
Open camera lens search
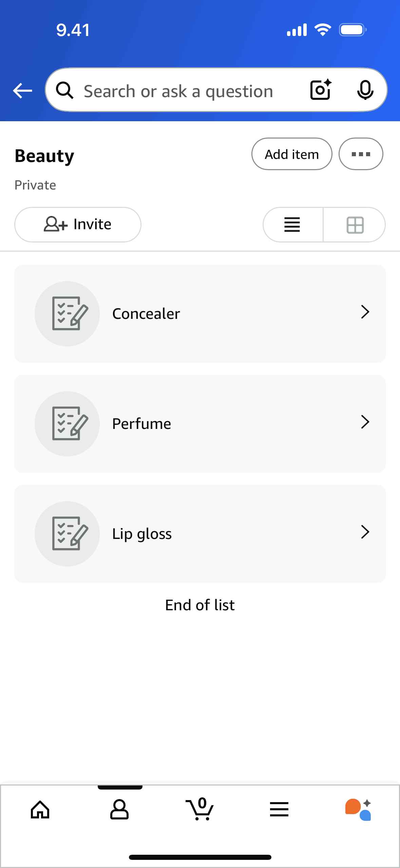pyautogui.click(x=321, y=90)
